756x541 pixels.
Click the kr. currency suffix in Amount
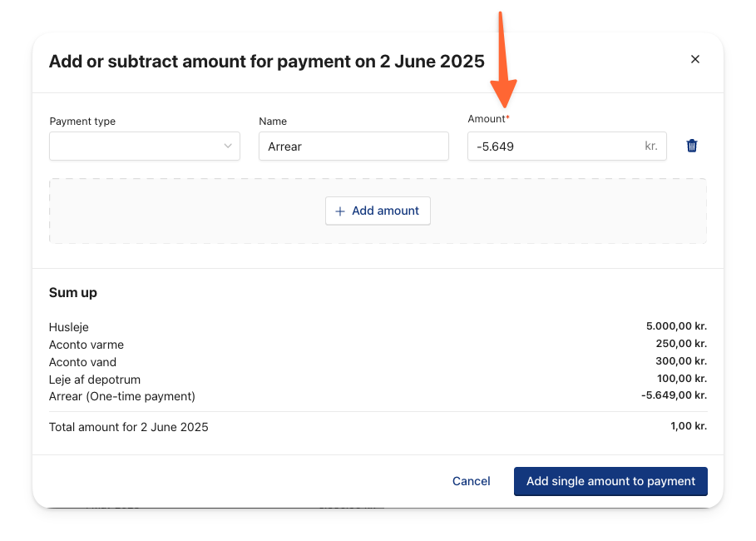pyautogui.click(x=651, y=146)
